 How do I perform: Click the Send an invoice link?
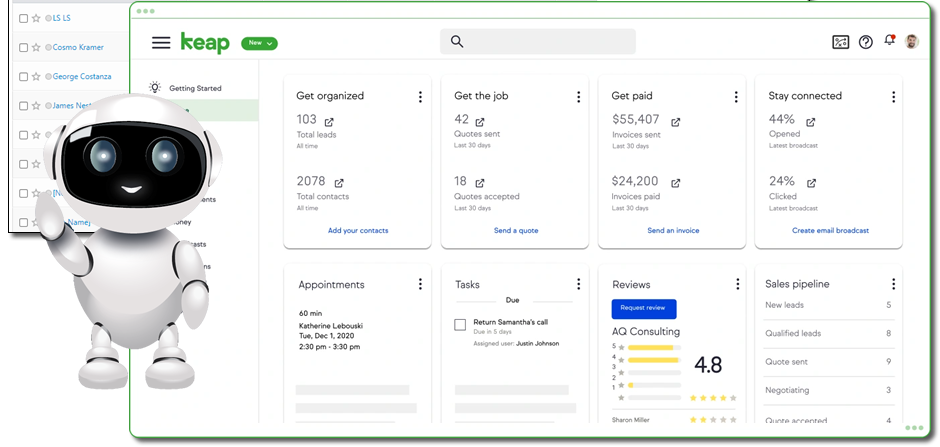[673, 231]
